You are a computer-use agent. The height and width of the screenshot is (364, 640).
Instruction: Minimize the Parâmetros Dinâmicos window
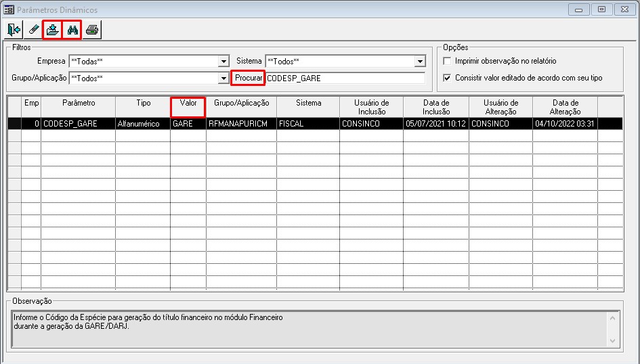[x=579, y=9]
